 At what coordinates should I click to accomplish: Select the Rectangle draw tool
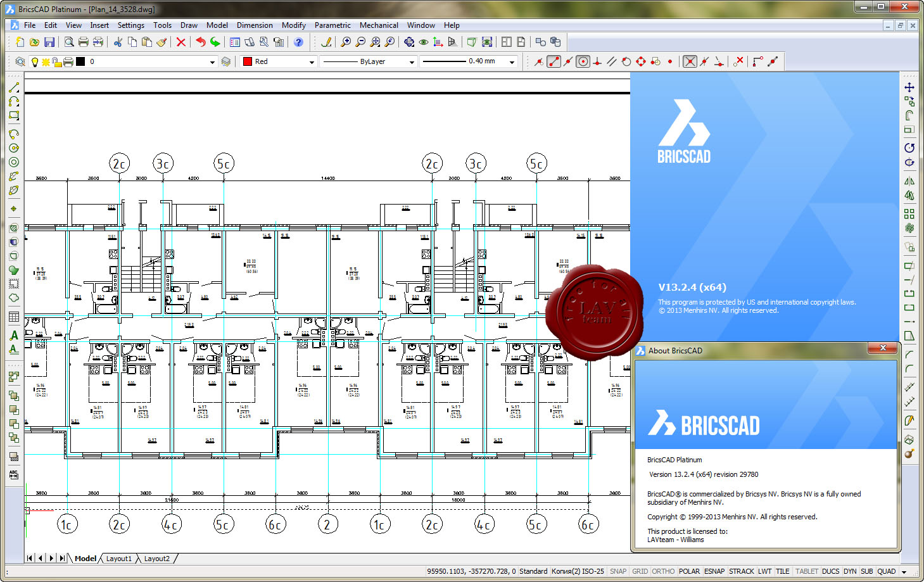coord(14,115)
